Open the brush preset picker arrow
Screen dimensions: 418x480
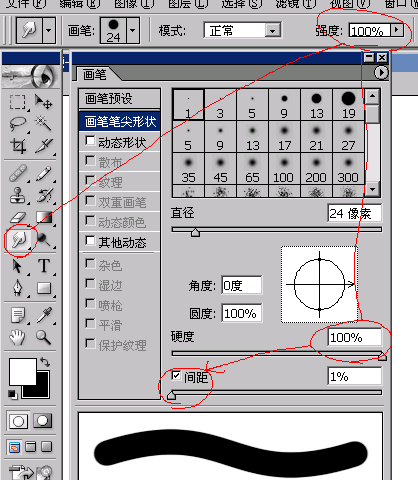pyautogui.click(x=133, y=31)
